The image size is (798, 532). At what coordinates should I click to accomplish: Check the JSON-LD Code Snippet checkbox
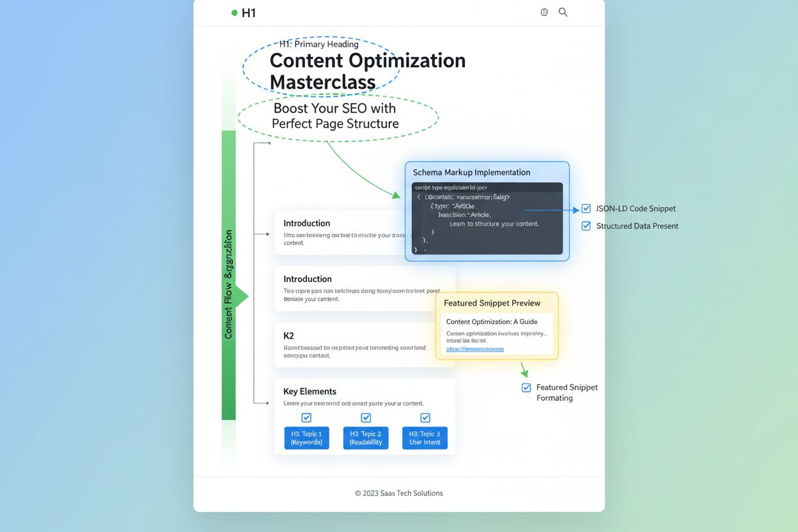click(x=586, y=208)
